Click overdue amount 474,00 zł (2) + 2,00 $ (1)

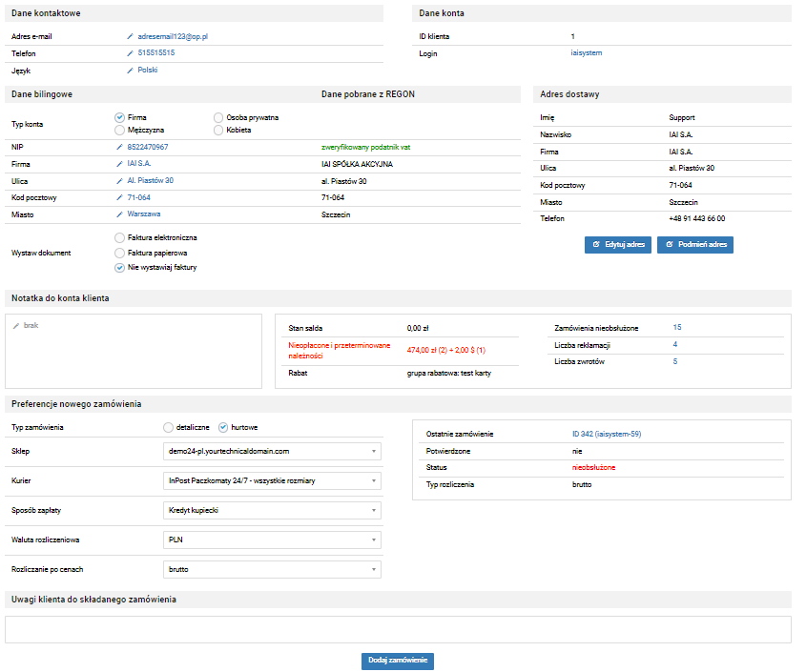tap(446, 351)
